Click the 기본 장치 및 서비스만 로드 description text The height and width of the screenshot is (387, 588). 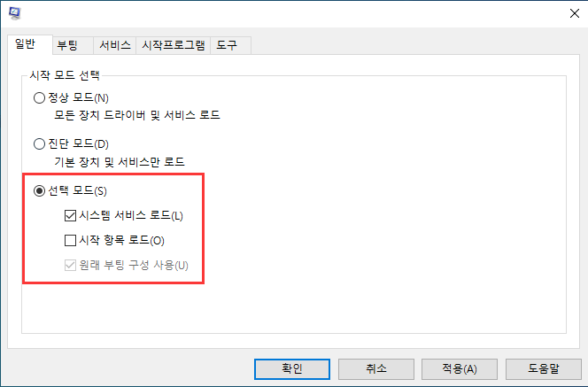pos(120,162)
